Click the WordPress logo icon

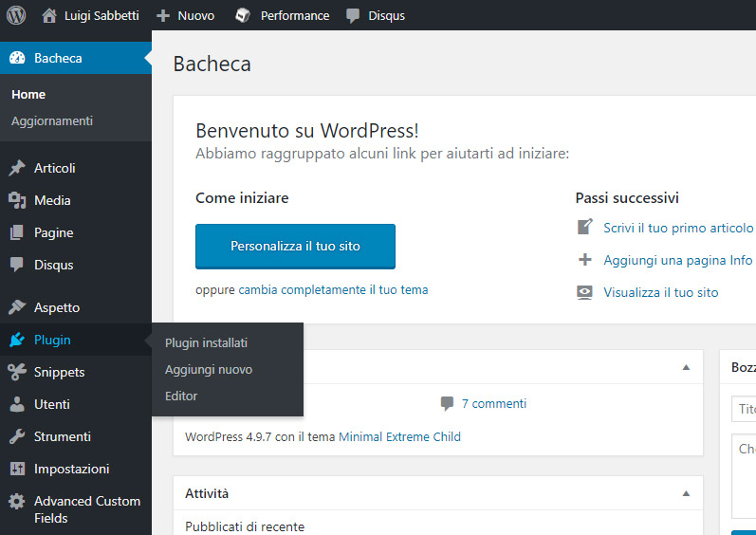click(16, 15)
